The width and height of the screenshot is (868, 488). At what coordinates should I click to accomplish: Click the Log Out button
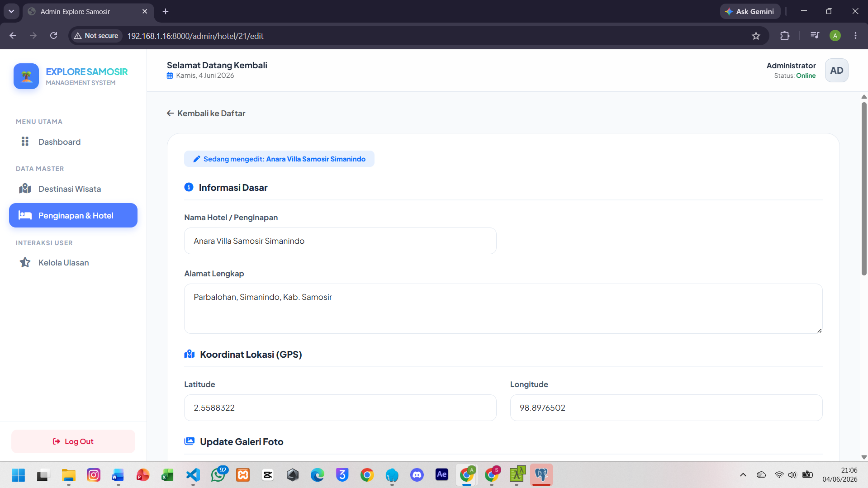pos(73,441)
